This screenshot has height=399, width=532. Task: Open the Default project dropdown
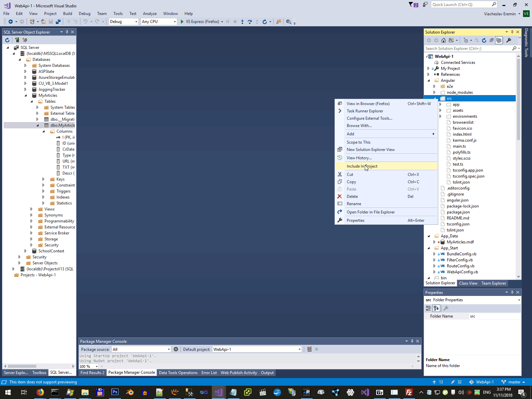257,349
